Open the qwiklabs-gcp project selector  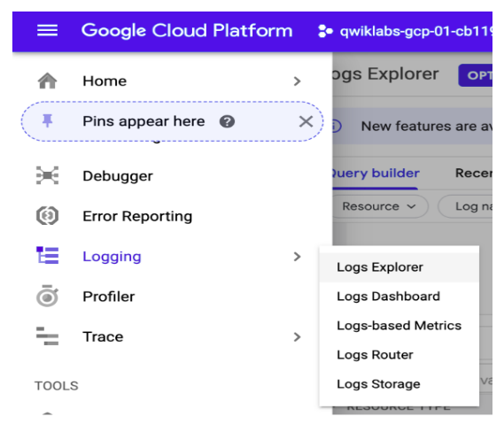pyautogui.click(x=405, y=32)
